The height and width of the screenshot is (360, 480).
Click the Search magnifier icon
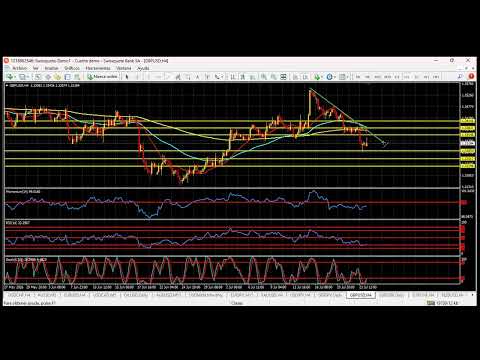pos(460,77)
